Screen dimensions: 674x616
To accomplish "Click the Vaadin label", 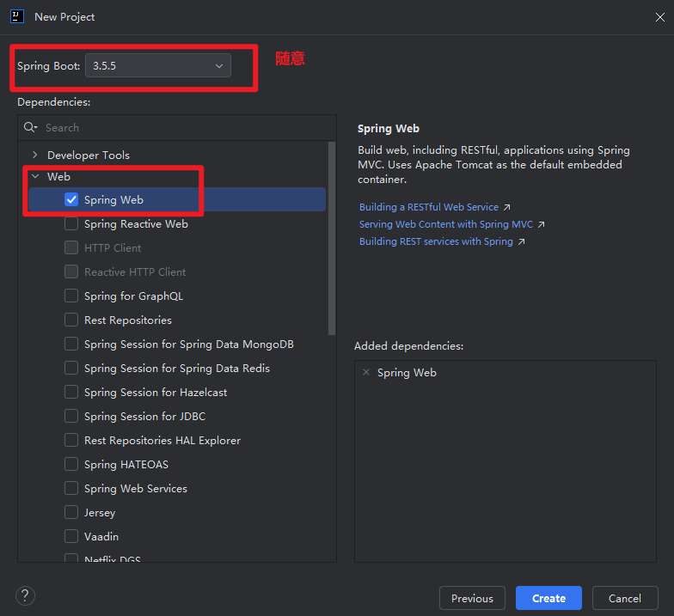I will [101, 536].
